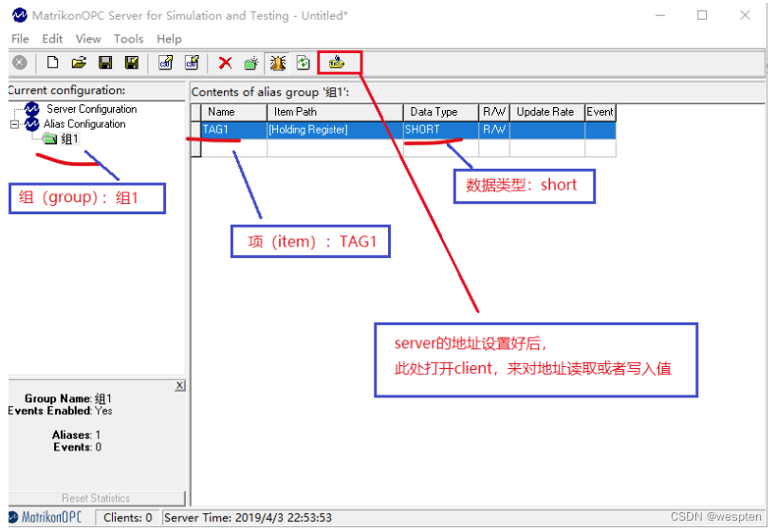
Task: Select alias group 组1 label in the tree
Action: click(x=69, y=139)
